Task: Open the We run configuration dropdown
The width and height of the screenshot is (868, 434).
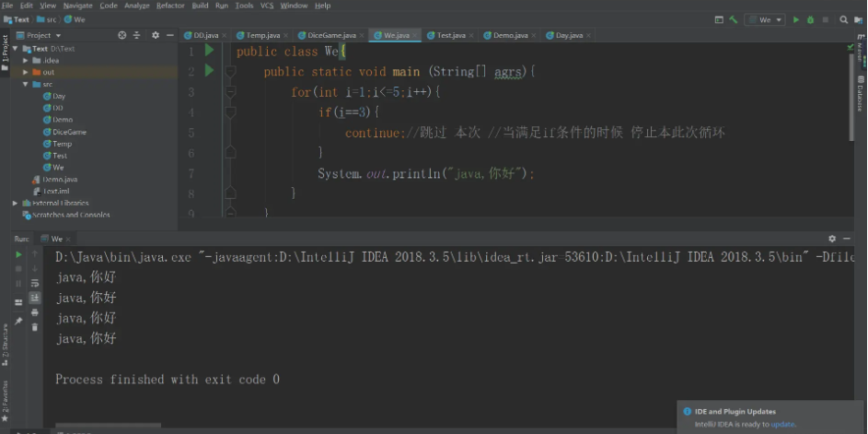Action: pyautogui.click(x=765, y=20)
